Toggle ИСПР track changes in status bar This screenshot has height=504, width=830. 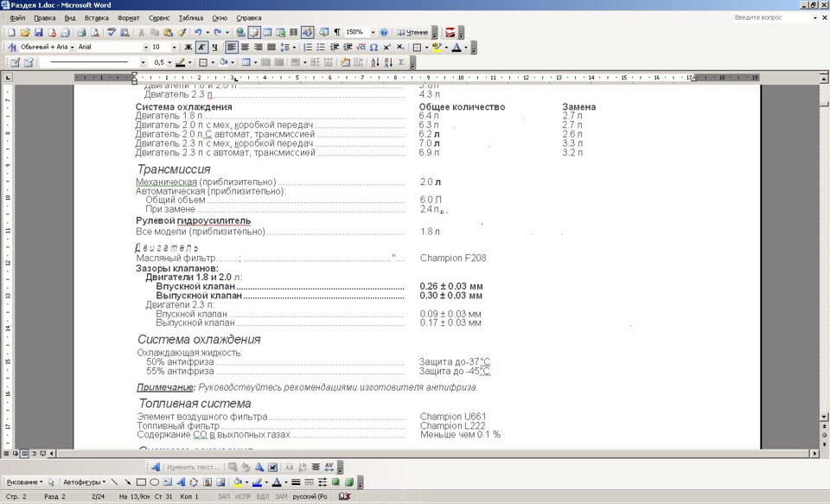click(243, 496)
